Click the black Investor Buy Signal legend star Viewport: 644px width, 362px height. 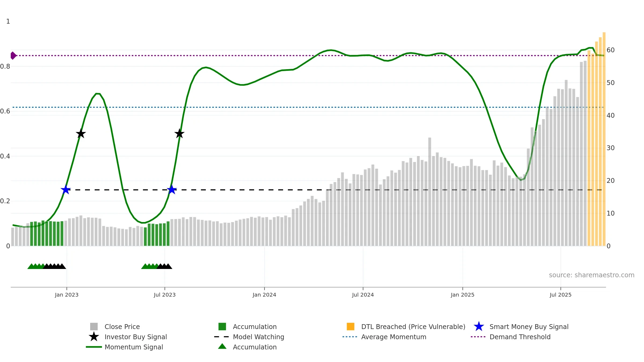pos(94,337)
